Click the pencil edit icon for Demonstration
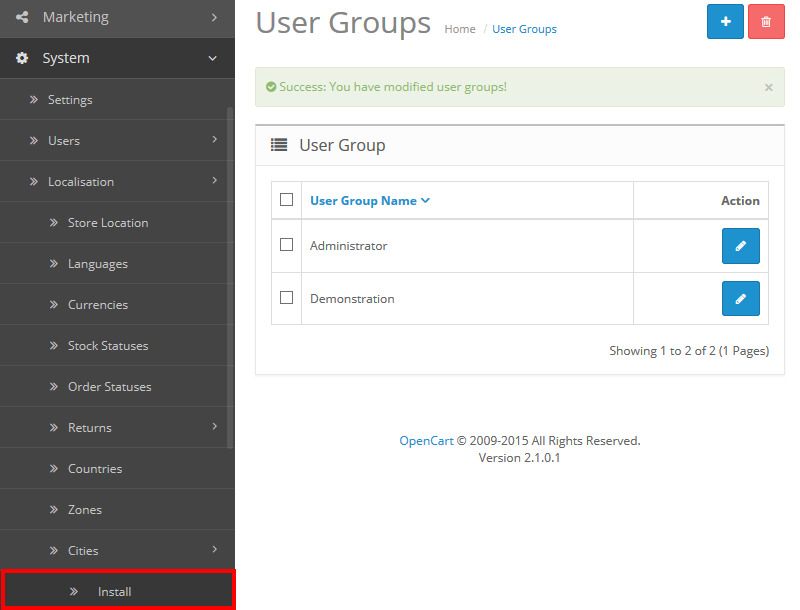The height and width of the screenshot is (610, 800). click(740, 298)
